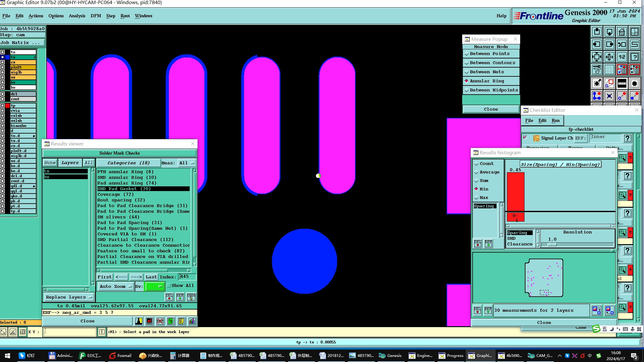Click the crossed-out REF icon in Results viewer

[160, 321]
